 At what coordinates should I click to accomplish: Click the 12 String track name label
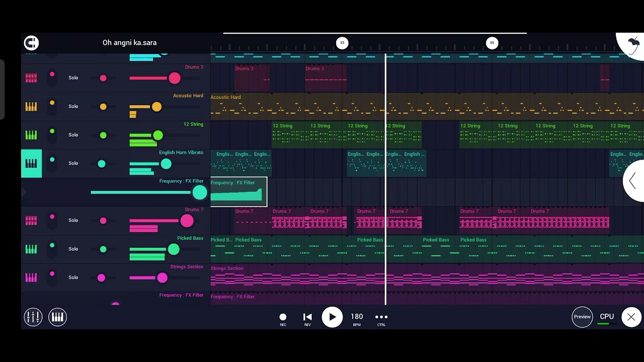click(x=193, y=124)
